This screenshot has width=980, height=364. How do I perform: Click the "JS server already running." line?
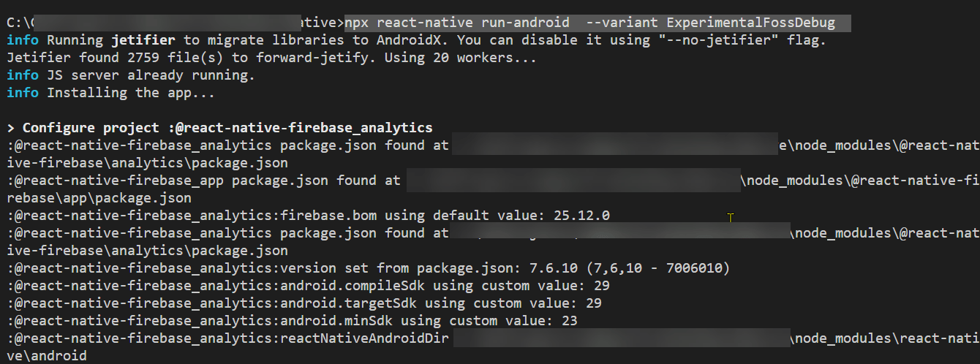tap(131, 75)
